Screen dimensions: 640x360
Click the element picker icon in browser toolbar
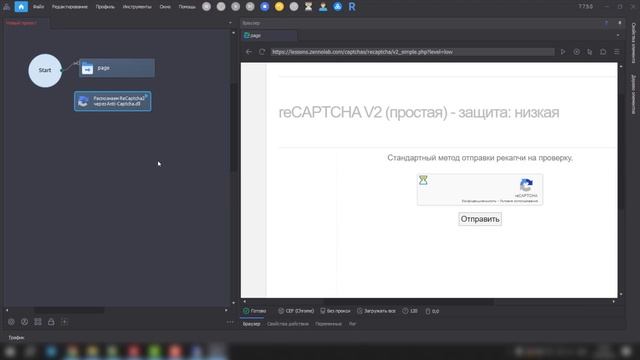[590, 52]
